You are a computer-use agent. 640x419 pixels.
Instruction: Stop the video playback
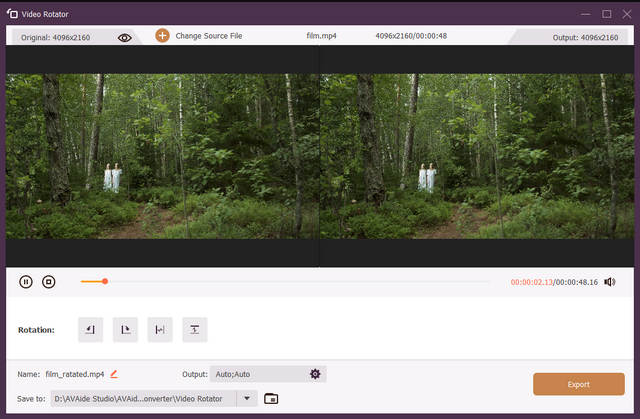point(48,282)
